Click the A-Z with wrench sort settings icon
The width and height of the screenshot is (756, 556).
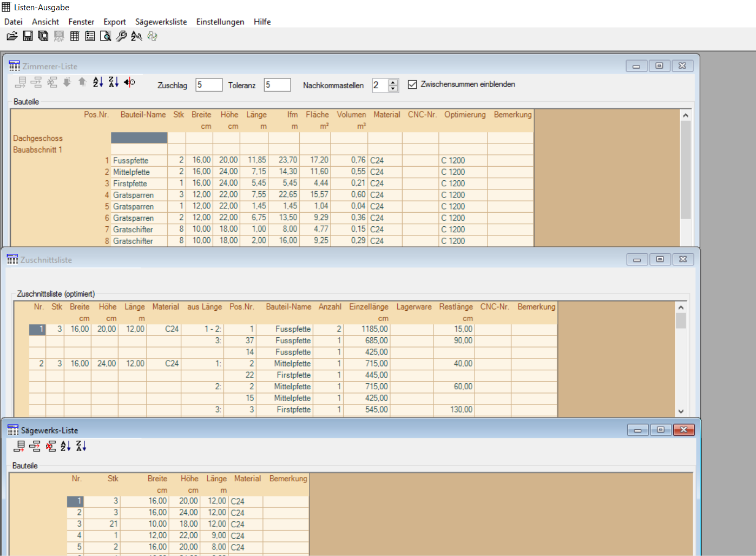[136, 36]
